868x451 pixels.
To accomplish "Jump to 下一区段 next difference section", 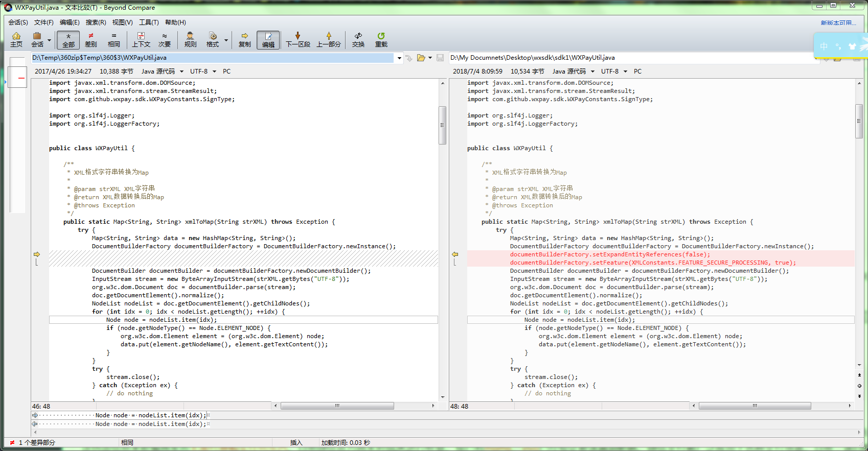I will 298,39.
